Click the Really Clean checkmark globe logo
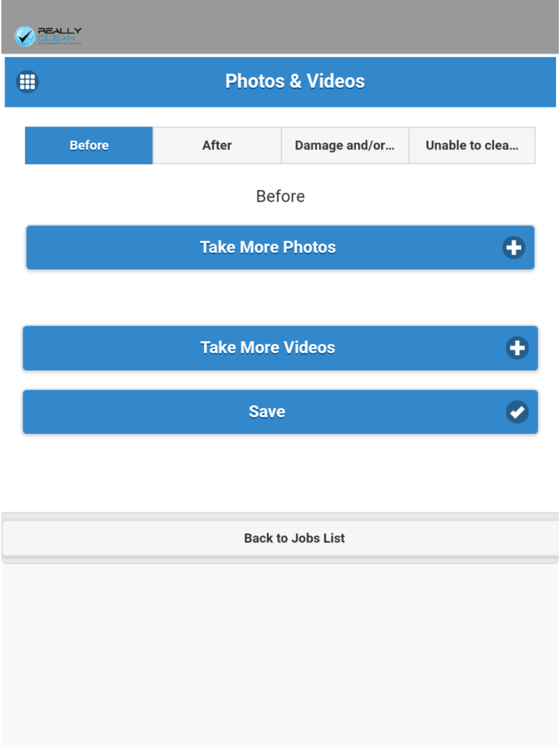Viewport: 560px width, 747px height. [25, 36]
